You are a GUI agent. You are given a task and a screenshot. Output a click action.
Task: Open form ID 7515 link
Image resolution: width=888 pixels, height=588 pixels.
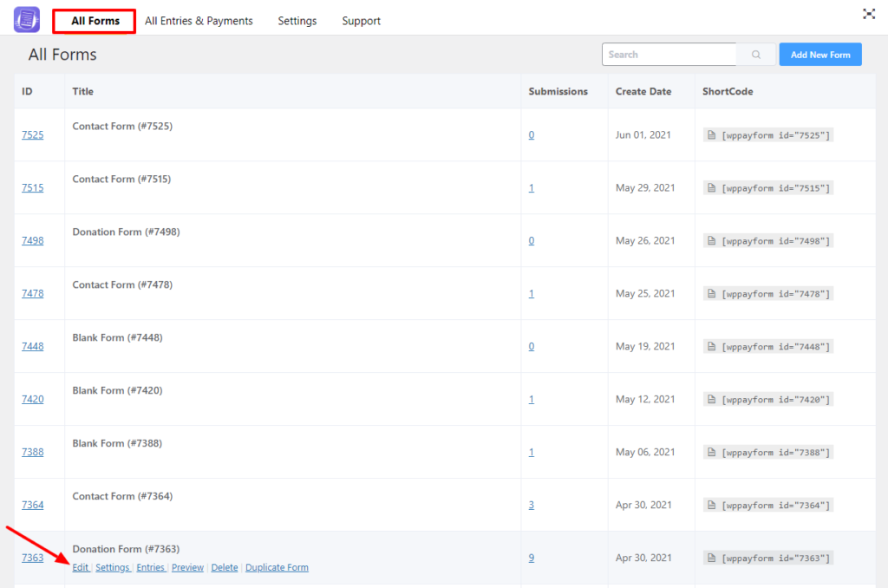pos(32,188)
